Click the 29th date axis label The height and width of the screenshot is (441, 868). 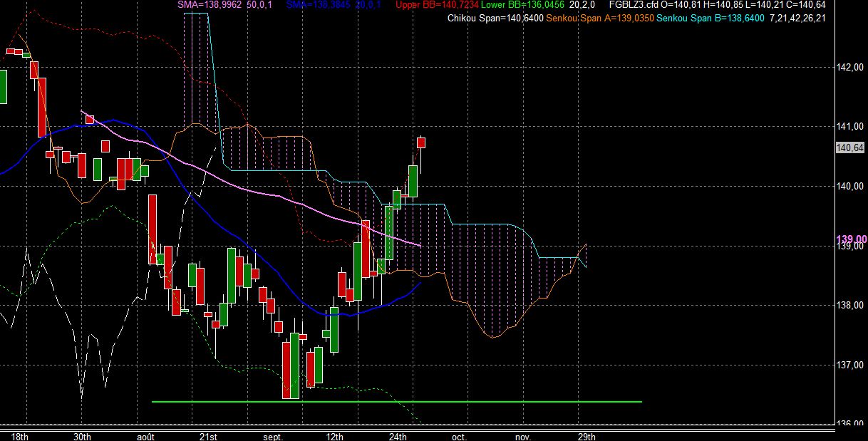pos(586,436)
